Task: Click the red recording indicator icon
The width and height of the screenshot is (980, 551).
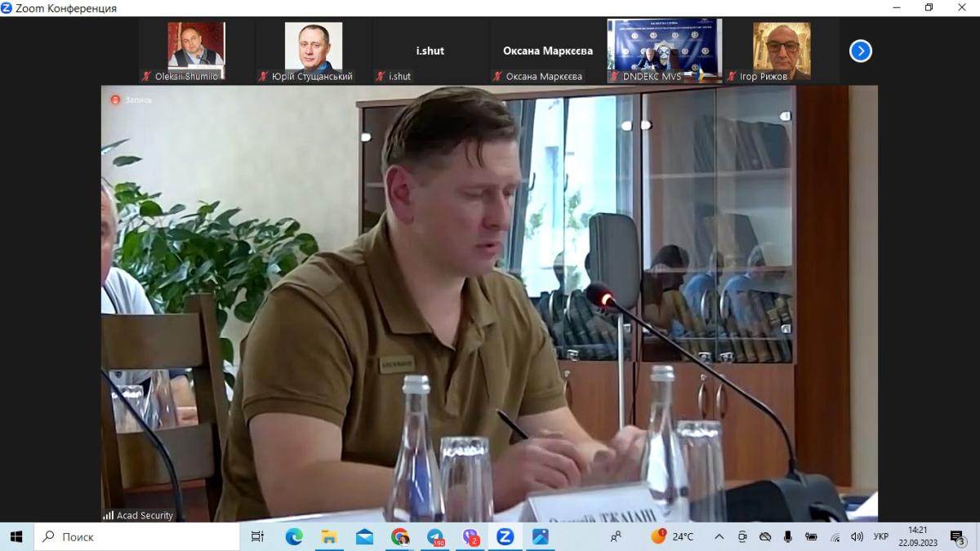Action: pyautogui.click(x=115, y=100)
